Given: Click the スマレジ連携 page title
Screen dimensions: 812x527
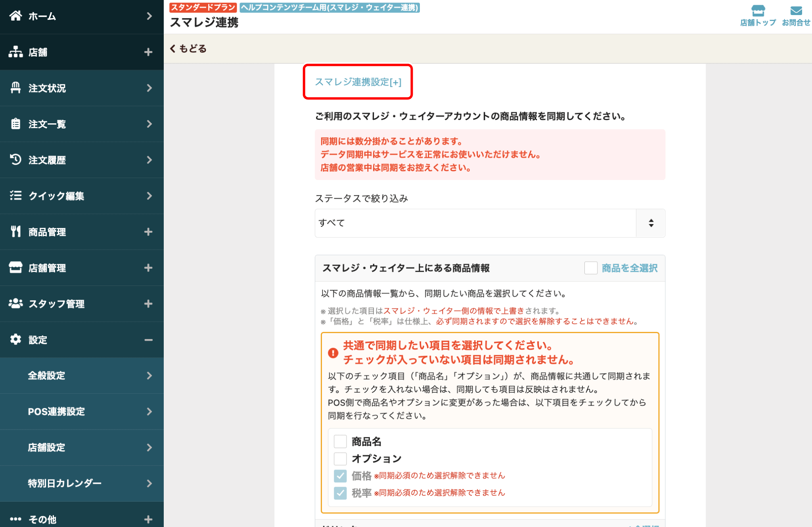Looking at the screenshot, I should click(x=204, y=23).
